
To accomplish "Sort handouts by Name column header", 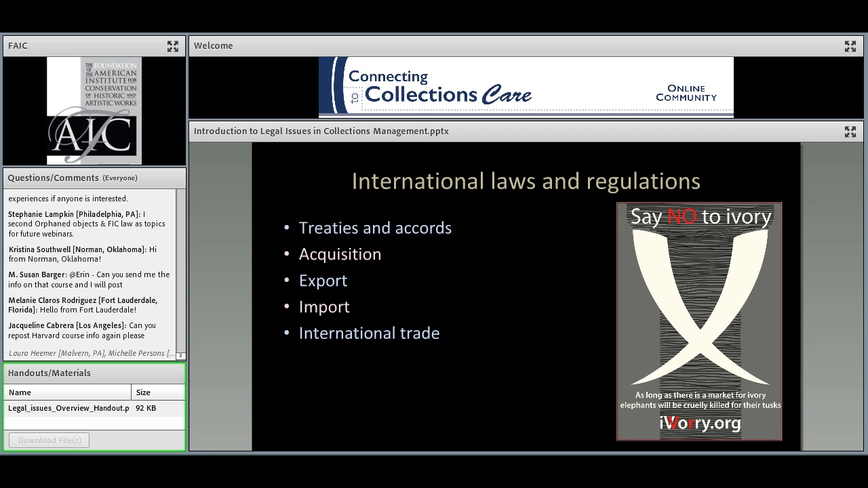I will pyautogui.click(x=68, y=392).
